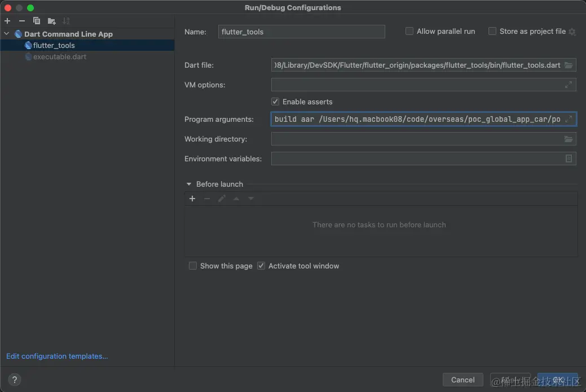This screenshot has height=392, width=586.
Task: Browse for Dart file using folder icon
Action: (x=569, y=65)
